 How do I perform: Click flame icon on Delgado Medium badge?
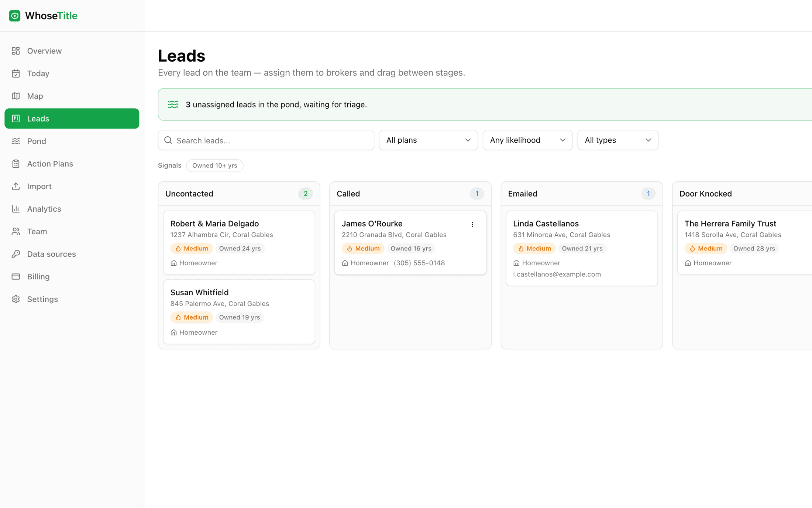(x=178, y=249)
